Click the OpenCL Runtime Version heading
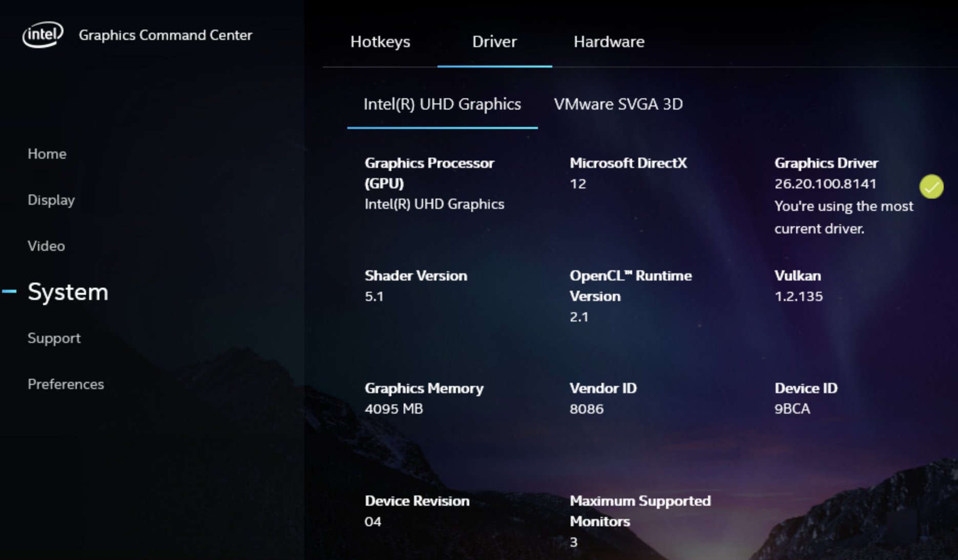The image size is (958, 560). (631, 286)
